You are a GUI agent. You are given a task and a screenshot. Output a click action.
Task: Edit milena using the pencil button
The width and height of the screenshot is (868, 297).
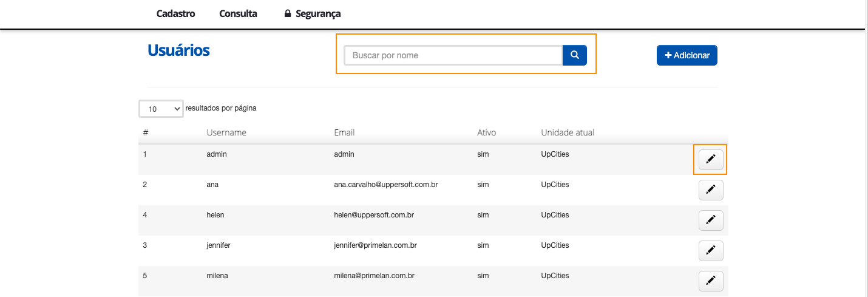click(711, 281)
